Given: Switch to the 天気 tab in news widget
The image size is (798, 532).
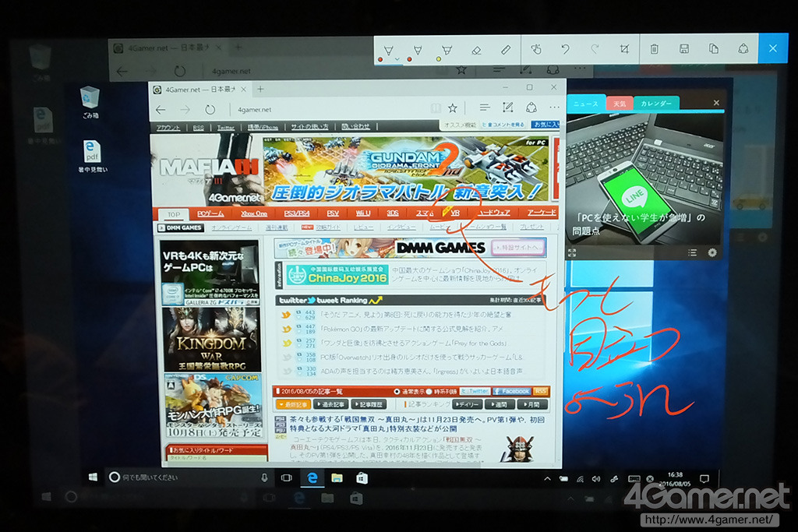Looking at the screenshot, I should 620,104.
